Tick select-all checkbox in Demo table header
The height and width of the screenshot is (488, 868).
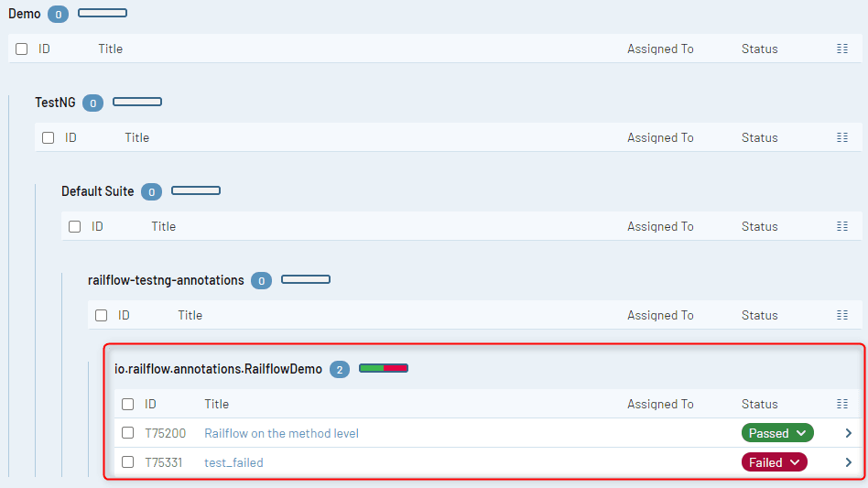pos(22,49)
